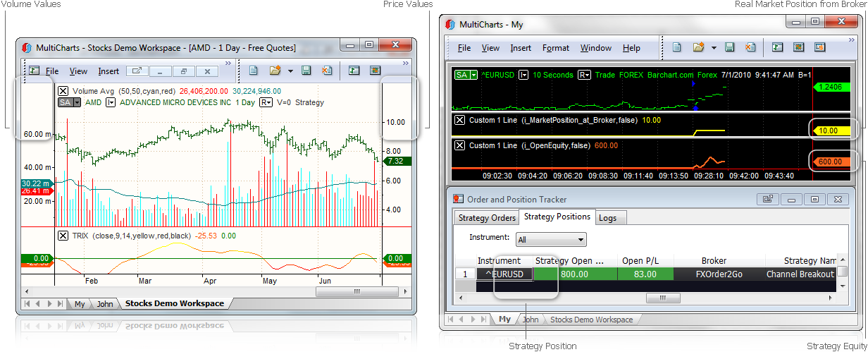Click the middle green scanner icon in My window
The image size is (868, 352).
point(798,47)
